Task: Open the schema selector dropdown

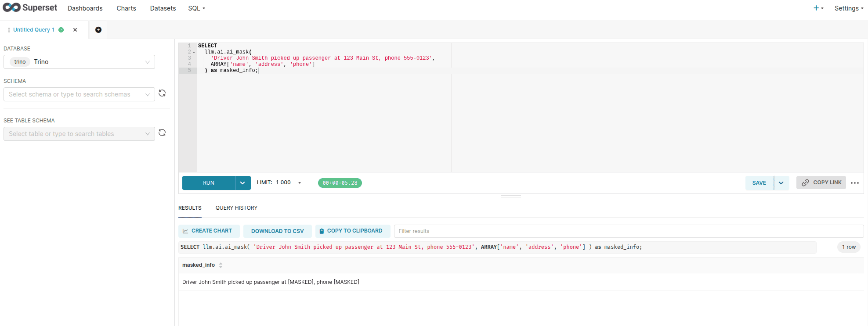Action: pos(79,94)
